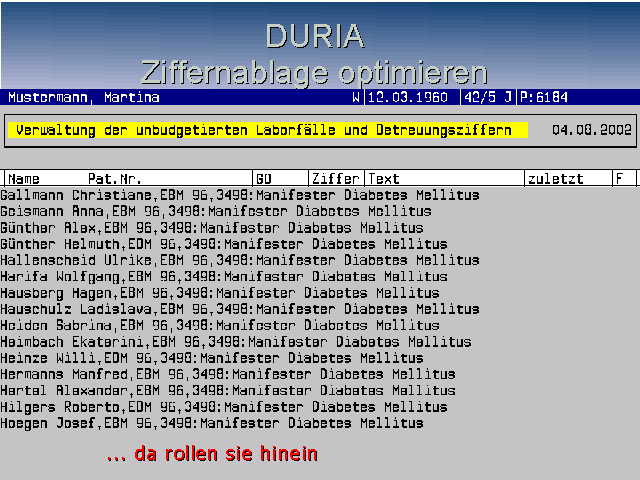Click the date 04.08.2002

click(x=592, y=130)
